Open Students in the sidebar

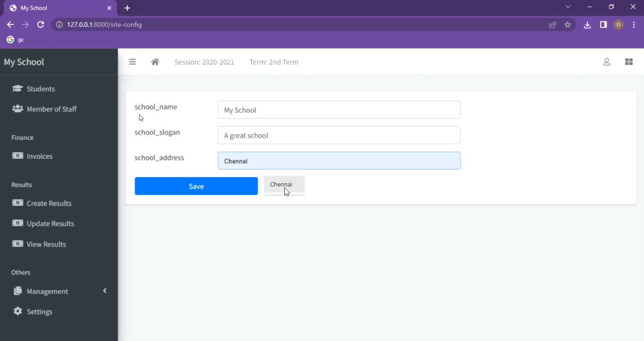[41, 89]
